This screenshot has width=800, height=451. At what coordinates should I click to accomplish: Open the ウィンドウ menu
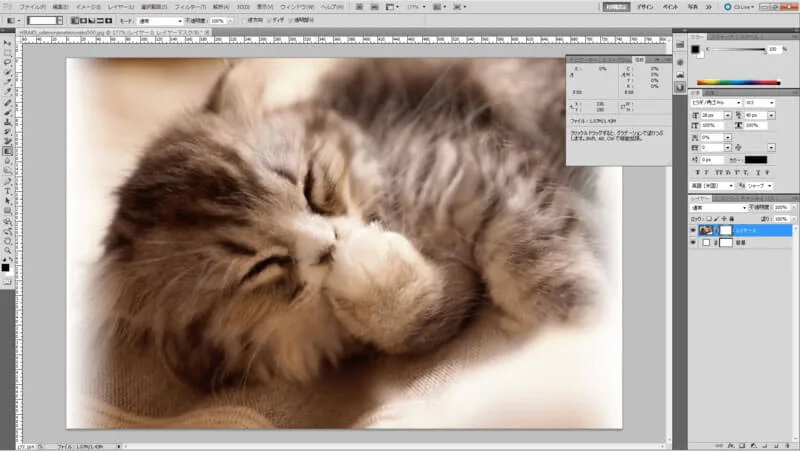(296, 7)
